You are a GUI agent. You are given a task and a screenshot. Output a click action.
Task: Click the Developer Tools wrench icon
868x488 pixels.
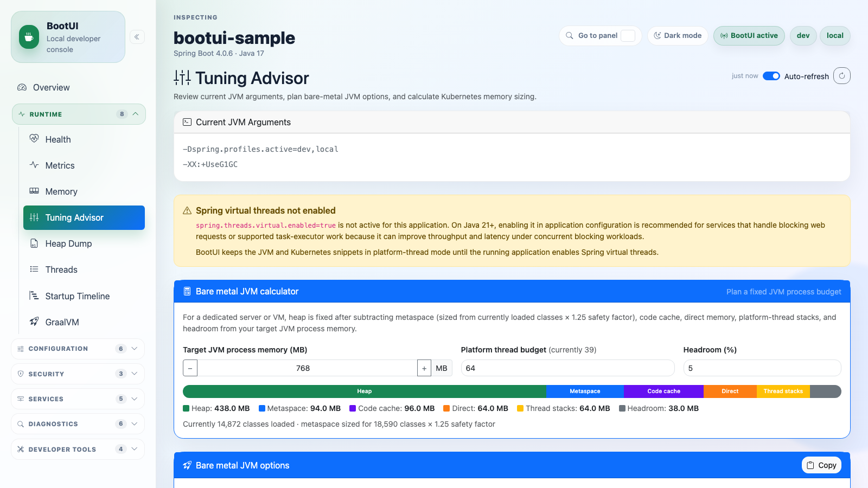pyautogui.click(x=21, y=449)
